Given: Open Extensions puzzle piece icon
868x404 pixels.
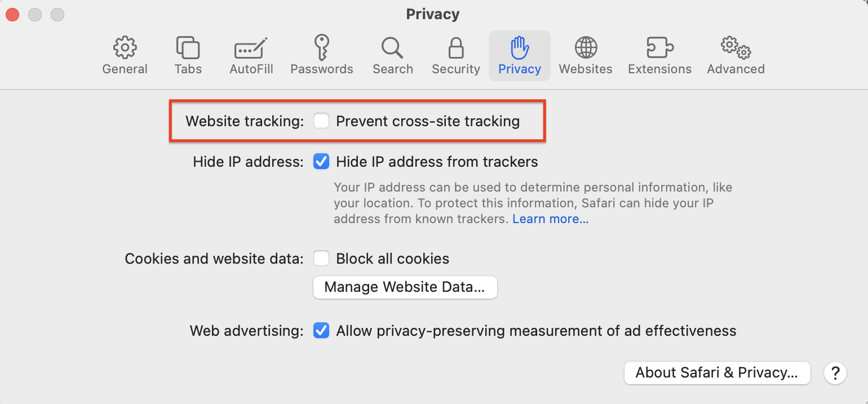Looking at the screenshot, I should [x=659, y=48].
